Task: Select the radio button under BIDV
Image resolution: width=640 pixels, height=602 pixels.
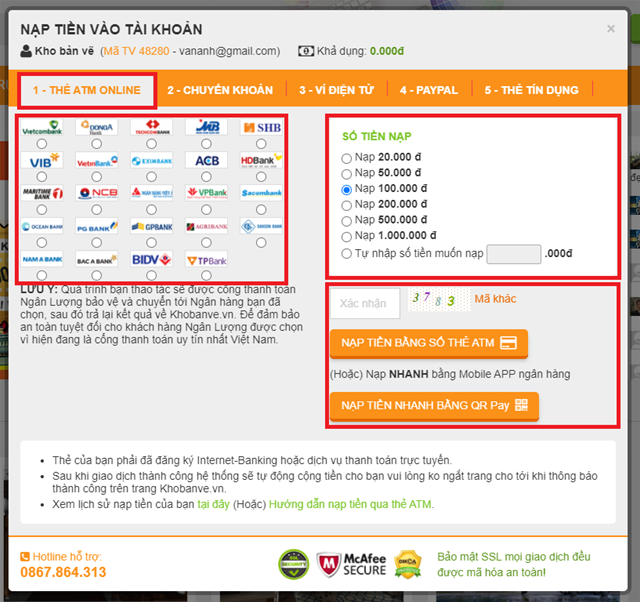Action: point(151,275)
